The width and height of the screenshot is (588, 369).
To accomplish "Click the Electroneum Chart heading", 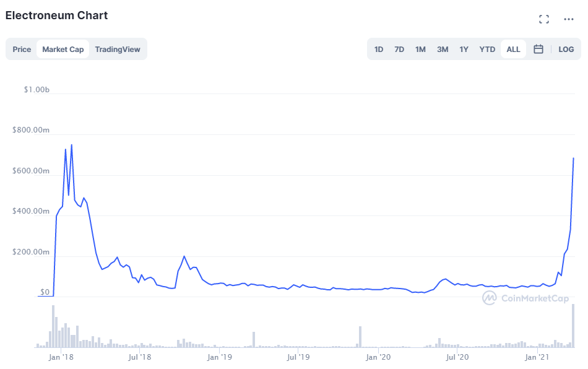I will [x=56, y=15].
